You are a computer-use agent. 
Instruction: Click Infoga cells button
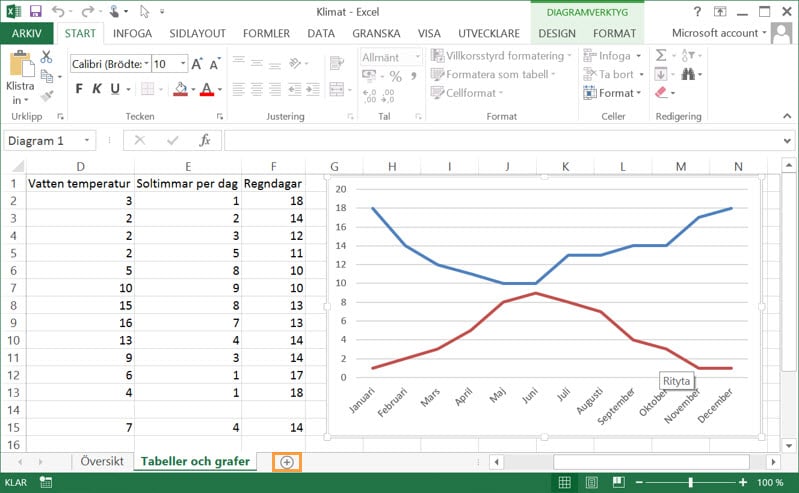612,56
